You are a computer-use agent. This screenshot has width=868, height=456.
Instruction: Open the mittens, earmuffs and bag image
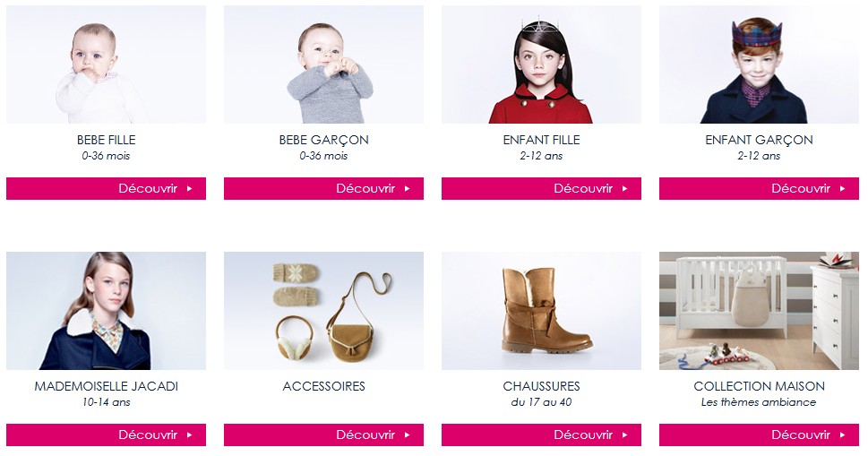pos(323,311)
